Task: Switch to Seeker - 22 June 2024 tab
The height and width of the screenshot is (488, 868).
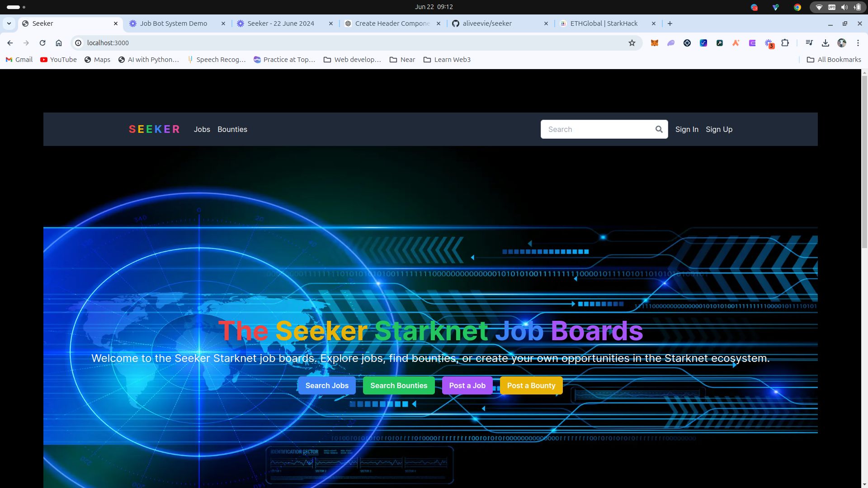Action: 281,23
